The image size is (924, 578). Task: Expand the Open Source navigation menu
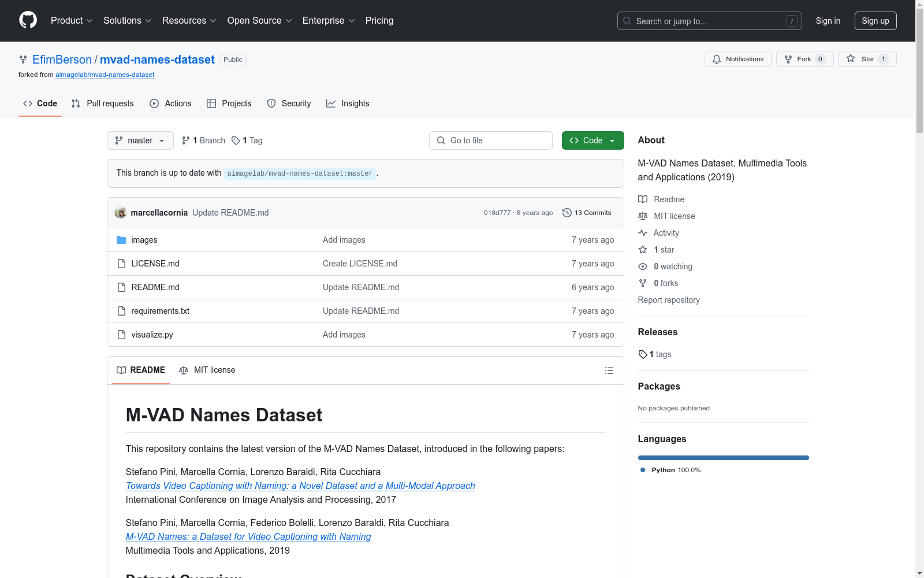(x=260, y=21)
